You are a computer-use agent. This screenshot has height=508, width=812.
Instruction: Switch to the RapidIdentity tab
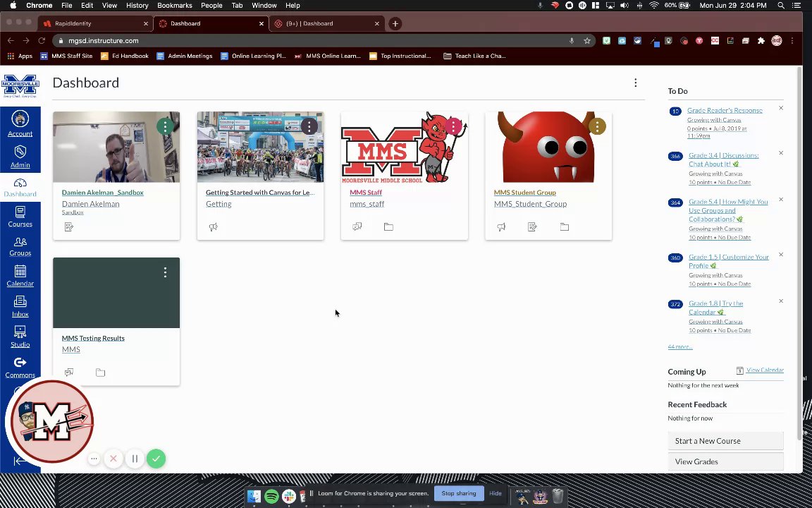point(94,23)
